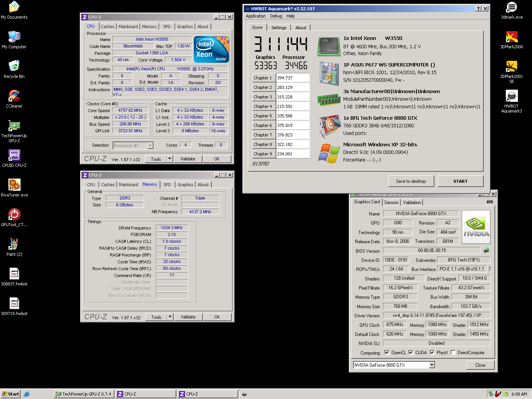
Task: Open Help menu in HWBOT Aquamark
Action: 291,16
